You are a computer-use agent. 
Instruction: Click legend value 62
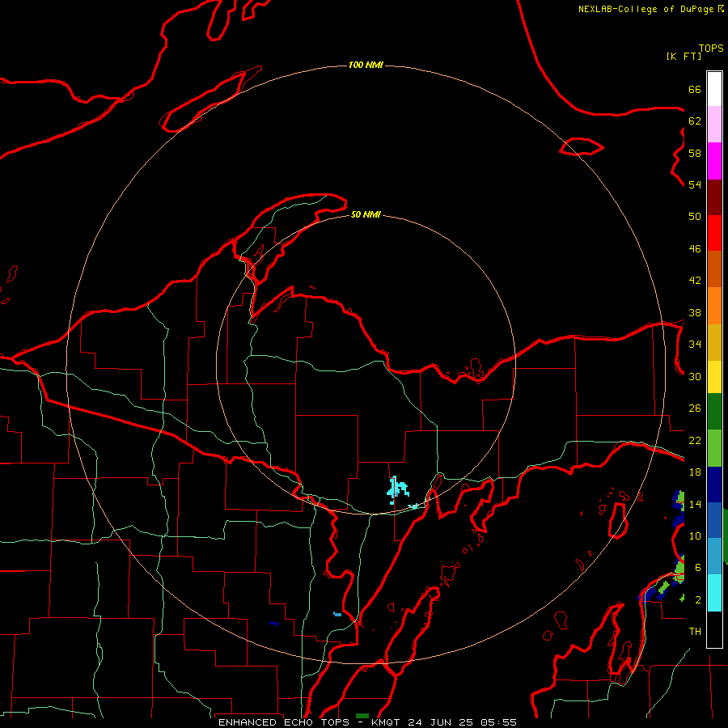coord(695,121)
